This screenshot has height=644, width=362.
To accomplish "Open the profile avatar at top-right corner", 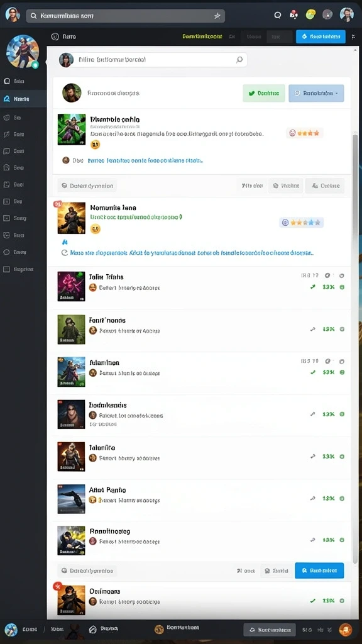I will [347, 15].
